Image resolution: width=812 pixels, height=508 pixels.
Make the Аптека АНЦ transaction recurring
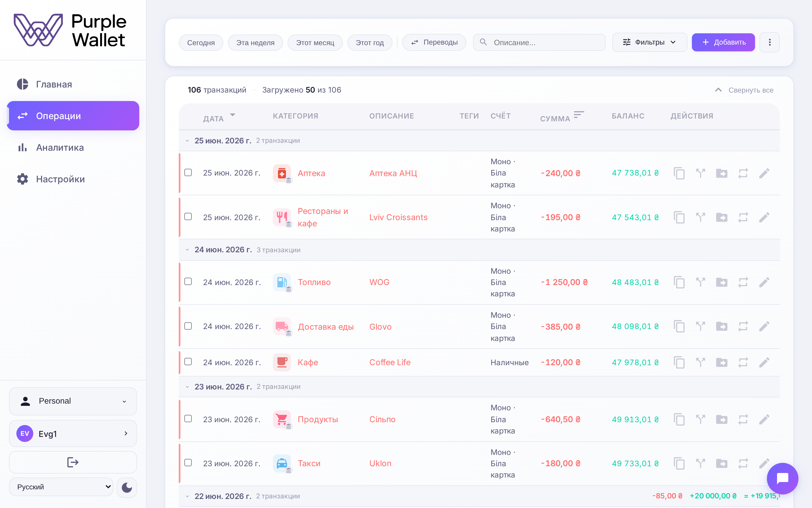(743, 173)
